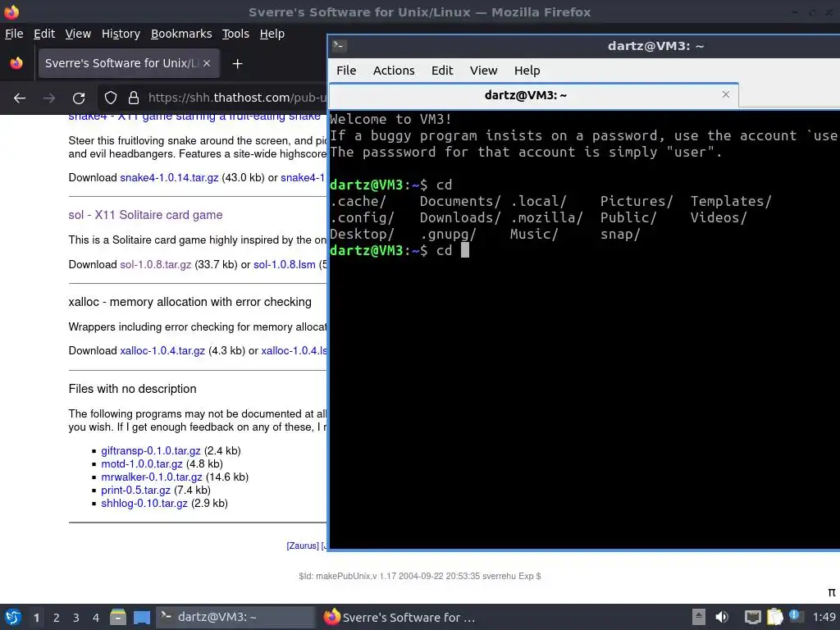The width and height of the screenshot is (840, 630).
Task: Open the clipboard manager tray icon
Action: point(774,617)
